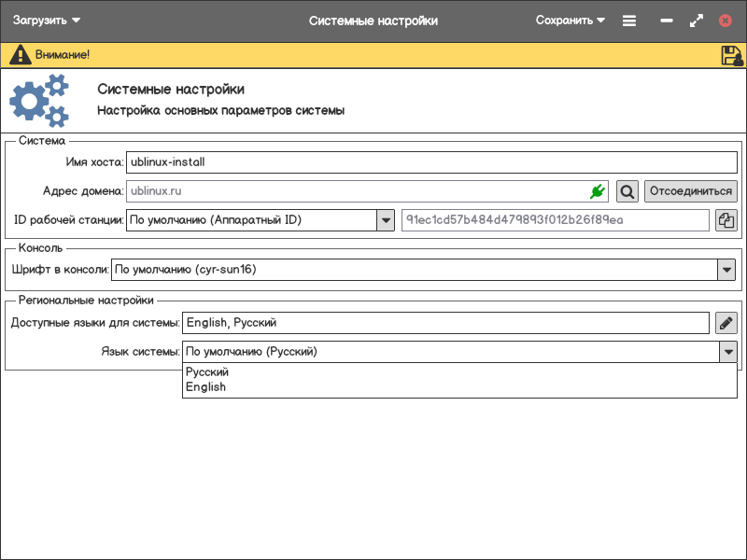Edit available languages with the pencil icon
Viewport: 747px width, 560px height.
click(726, 323)
